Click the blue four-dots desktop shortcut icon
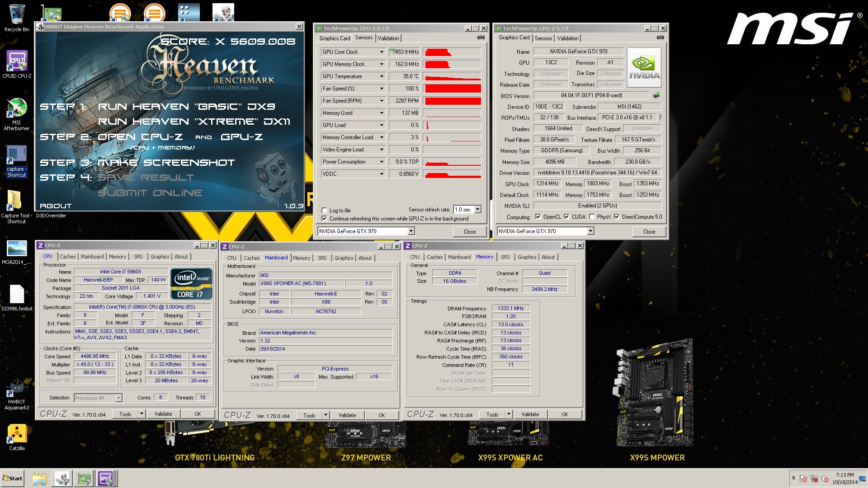The width and height of the screenshot is (868, 488). (x=189, y=12)
